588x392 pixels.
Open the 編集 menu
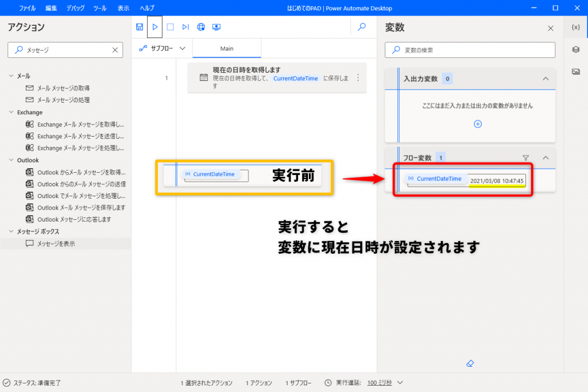click(x=51, y=8)
